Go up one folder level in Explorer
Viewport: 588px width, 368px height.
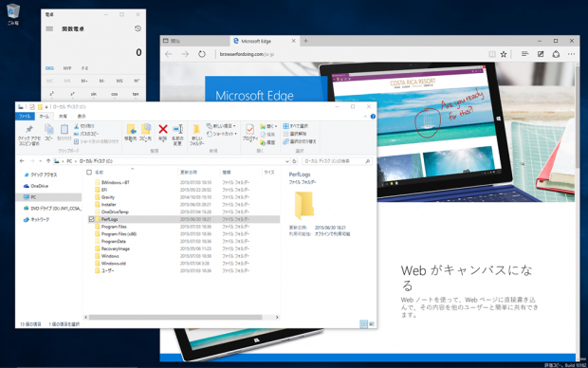pyautogui.click(x=48, y=161)
